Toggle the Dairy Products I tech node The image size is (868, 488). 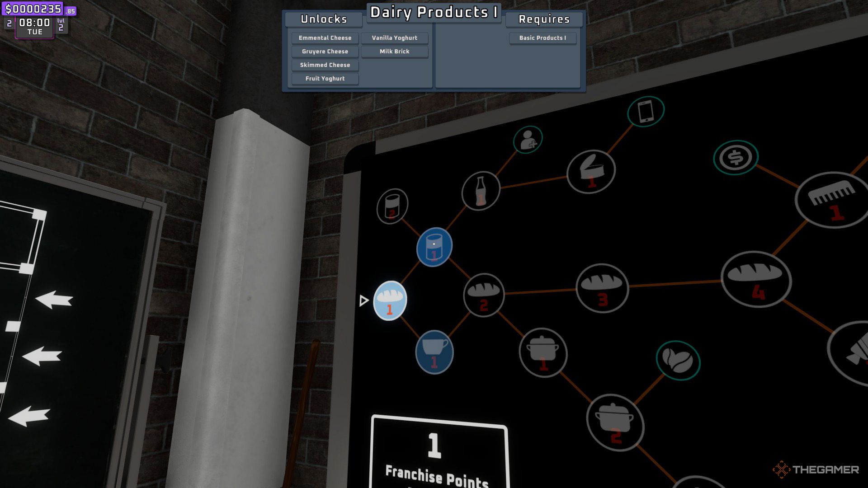point(434,246)
